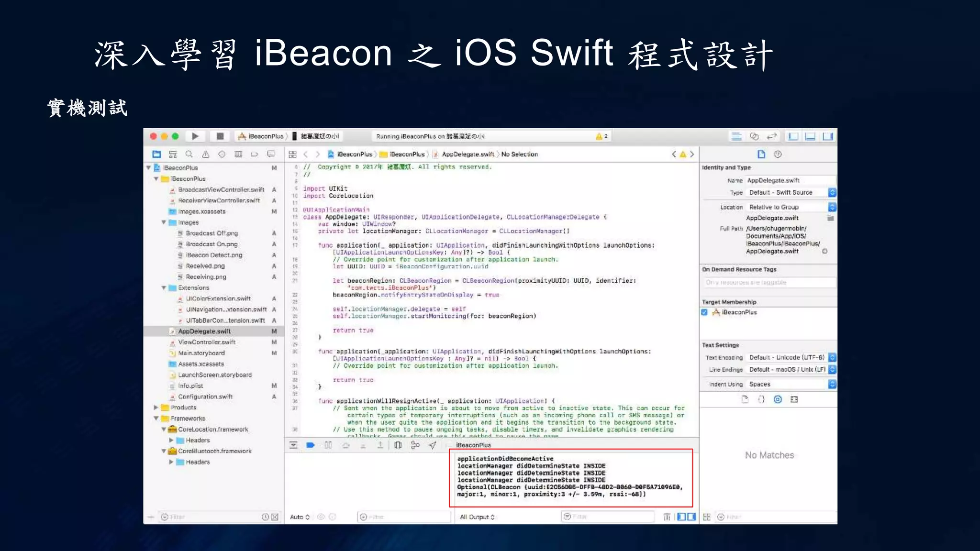Open the symbol navigator icon
The width and height of the screenshot is (980, 551).
click(x=173, y=154)
